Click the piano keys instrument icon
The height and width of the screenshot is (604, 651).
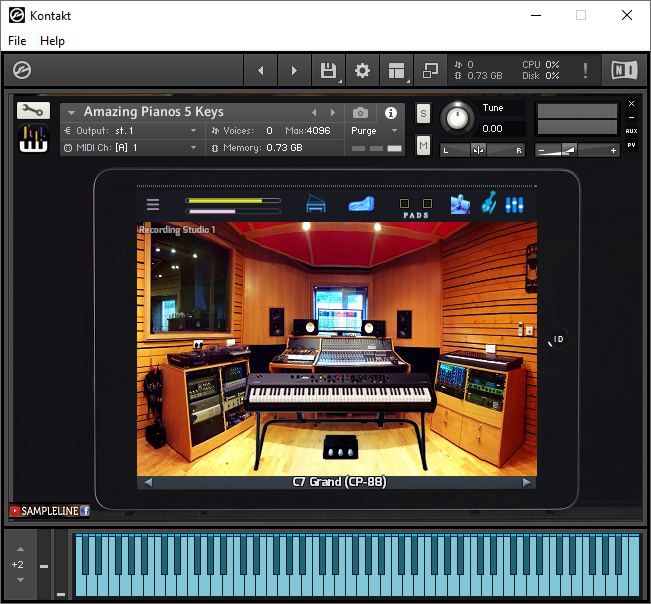pos(33,138)
